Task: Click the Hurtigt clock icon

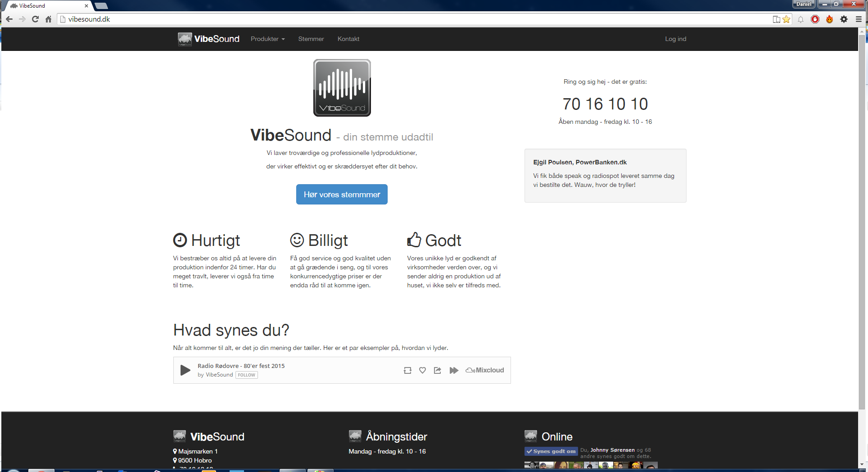Action: pyautogui.click(x=180, y=240)
